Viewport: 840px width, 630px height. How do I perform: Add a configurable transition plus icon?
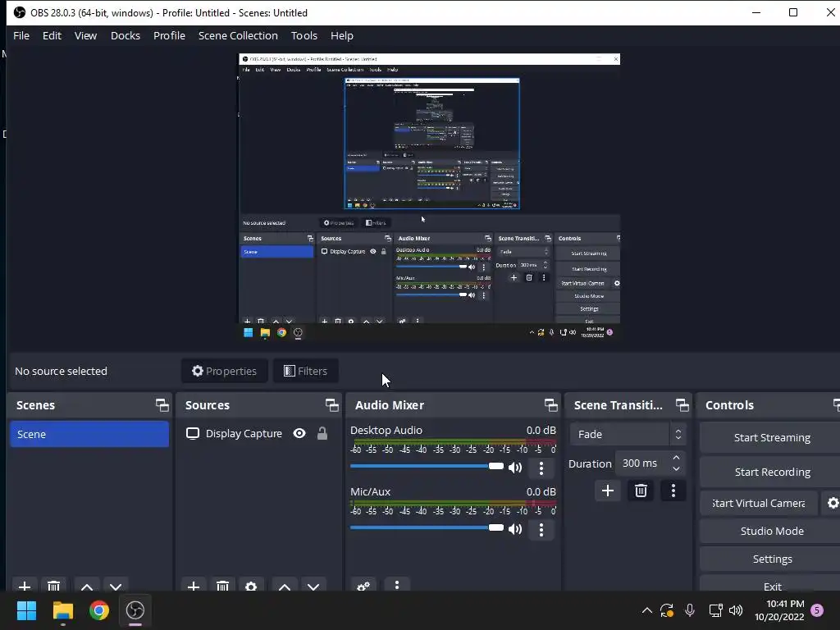[x=608, y=491]
